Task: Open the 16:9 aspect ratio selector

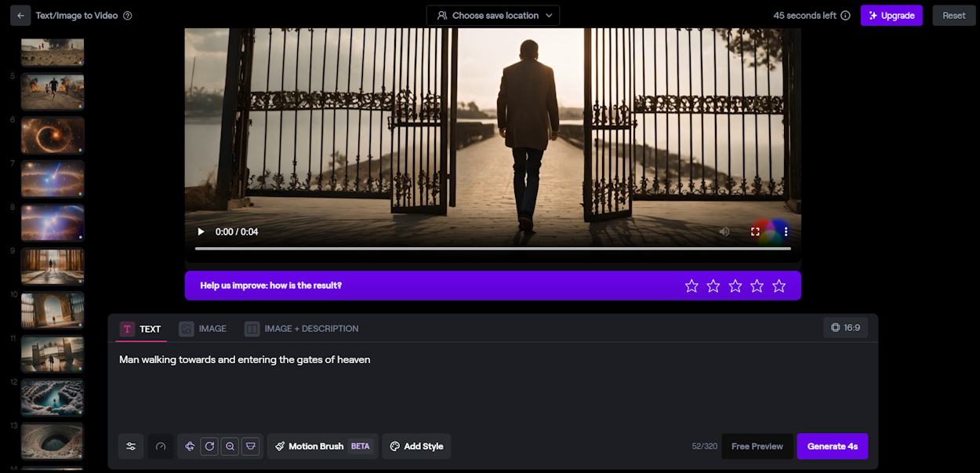Action: point(845,327)
